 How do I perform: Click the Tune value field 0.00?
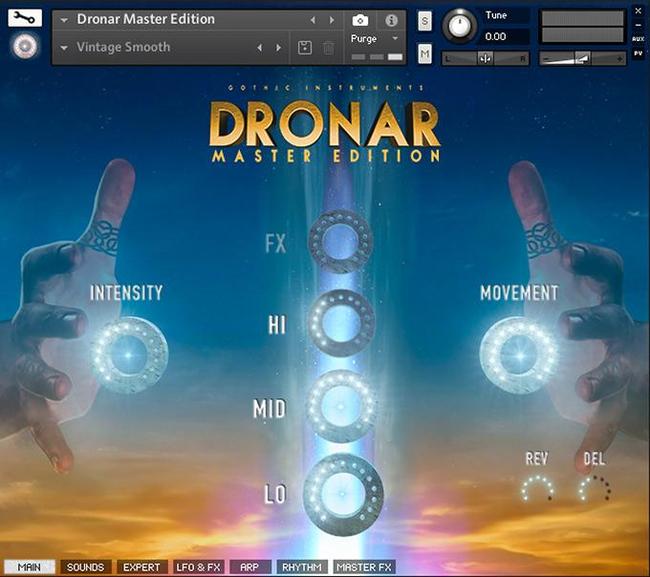coord(505,36)
